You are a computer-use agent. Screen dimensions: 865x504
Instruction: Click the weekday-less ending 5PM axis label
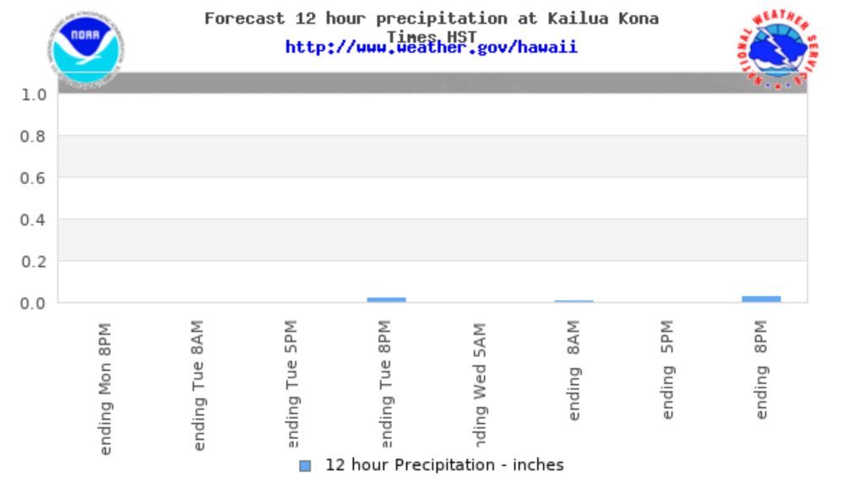[x=667, y=370]
